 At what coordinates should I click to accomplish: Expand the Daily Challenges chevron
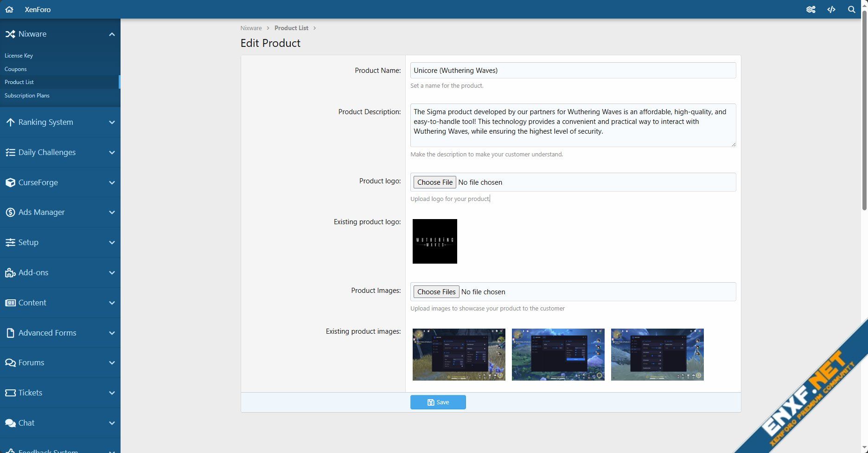pyautogui.click(x=112, y=152)
